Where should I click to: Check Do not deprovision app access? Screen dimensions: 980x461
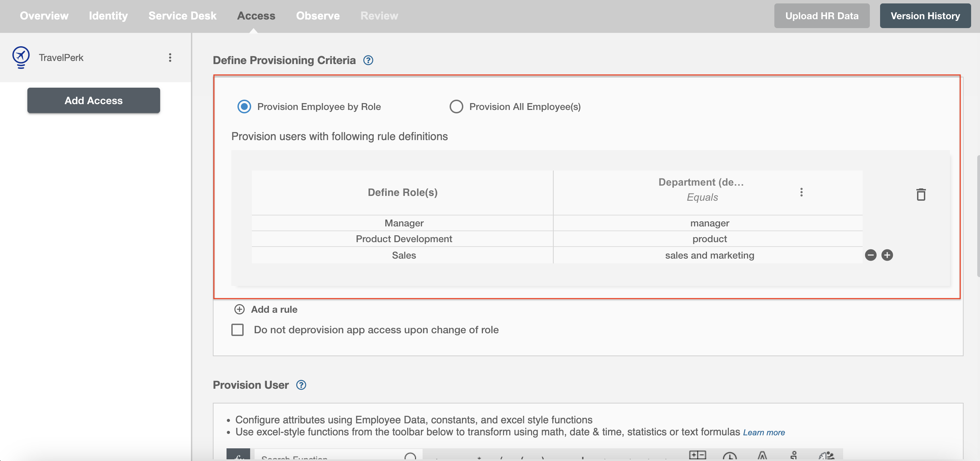237,330
